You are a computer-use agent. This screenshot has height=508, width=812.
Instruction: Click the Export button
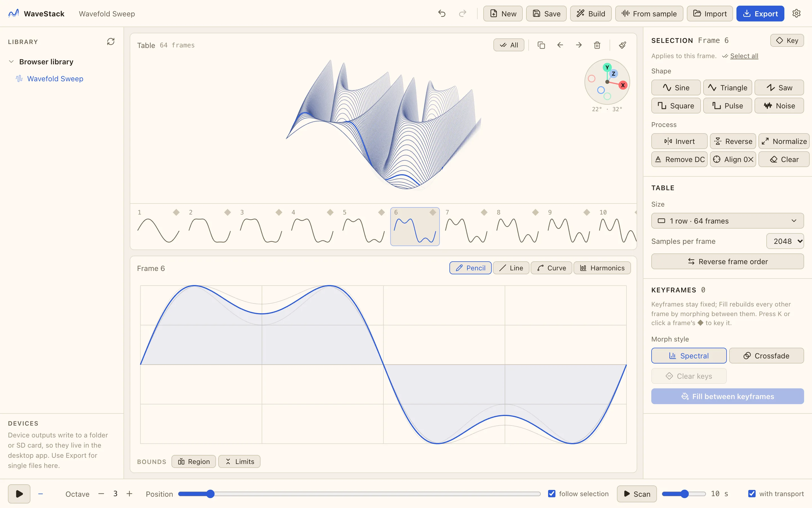(x=760, y=14)
